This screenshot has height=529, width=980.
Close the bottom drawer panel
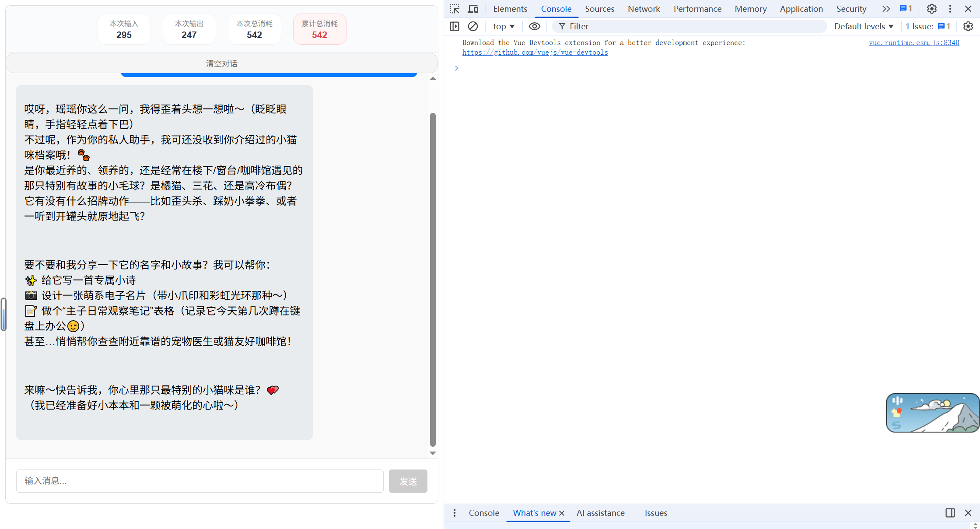coord(968,513)
